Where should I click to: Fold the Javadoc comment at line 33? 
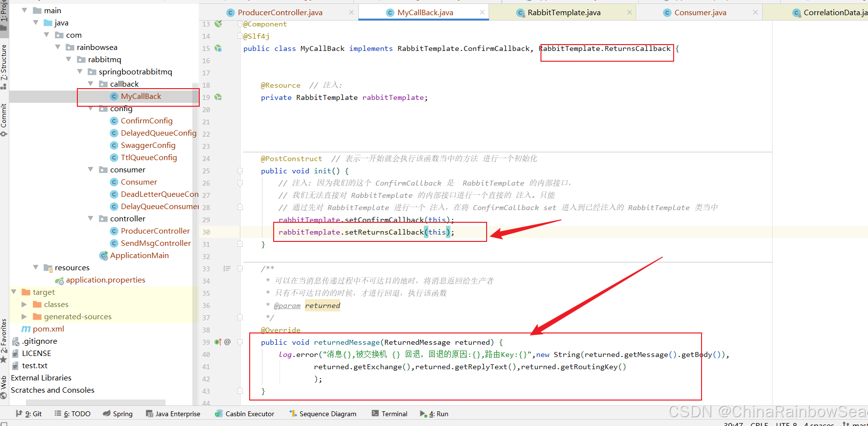pos(240,269)
